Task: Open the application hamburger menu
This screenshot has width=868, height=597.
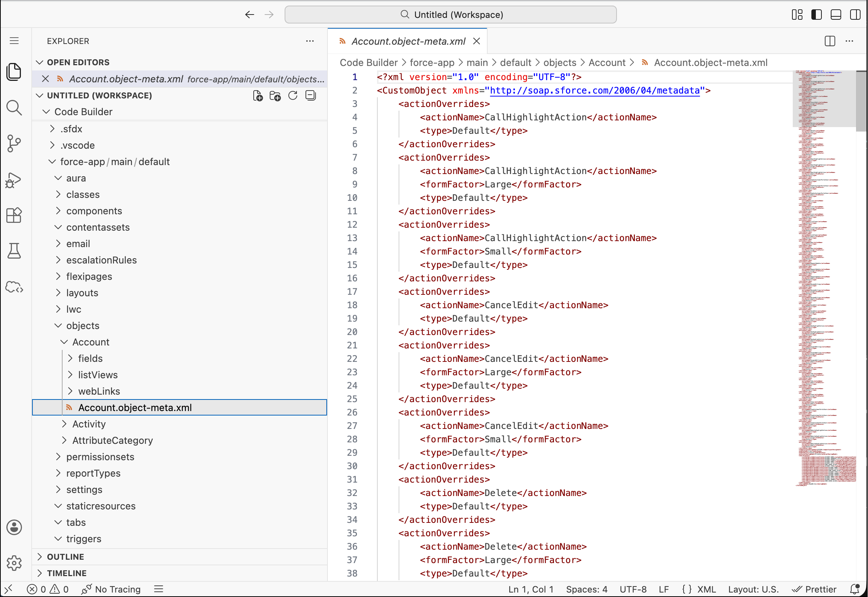Action: click(x=14, y=41)
